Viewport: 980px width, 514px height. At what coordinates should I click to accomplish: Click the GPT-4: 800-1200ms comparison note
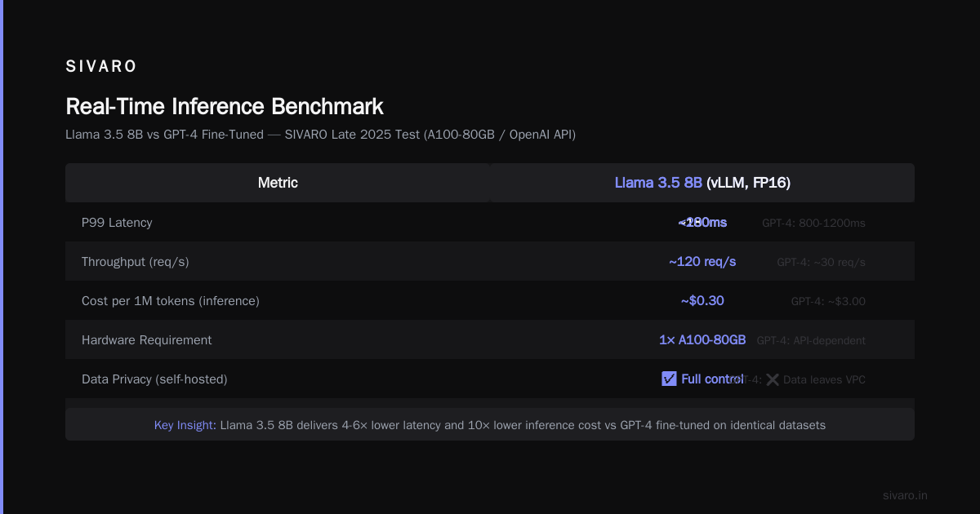(x=813, y=223)
